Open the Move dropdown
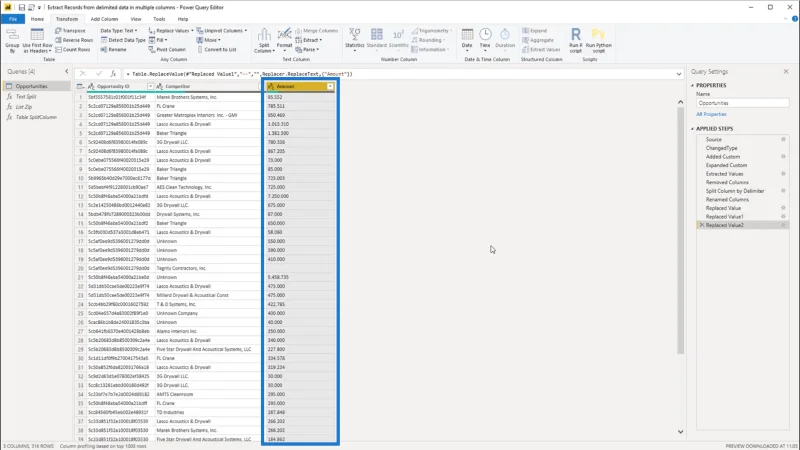 [209, 40]
